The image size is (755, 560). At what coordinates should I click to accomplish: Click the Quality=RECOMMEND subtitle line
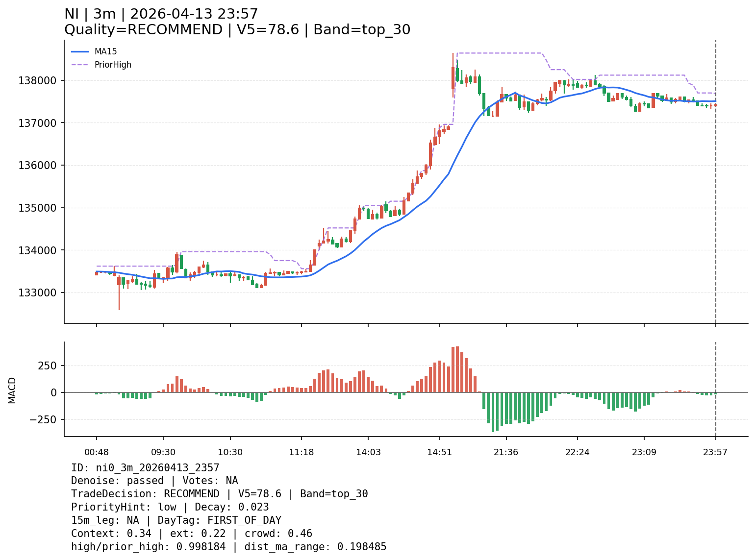[237, 30]
